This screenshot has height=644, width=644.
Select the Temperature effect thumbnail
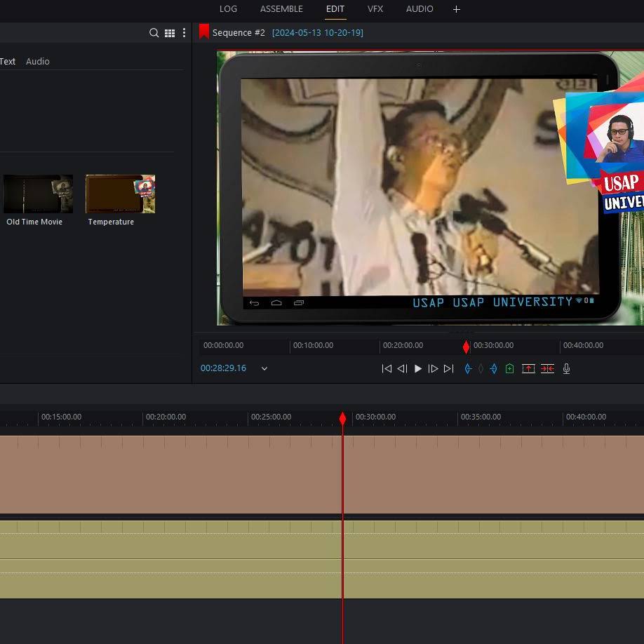(120, 194)
